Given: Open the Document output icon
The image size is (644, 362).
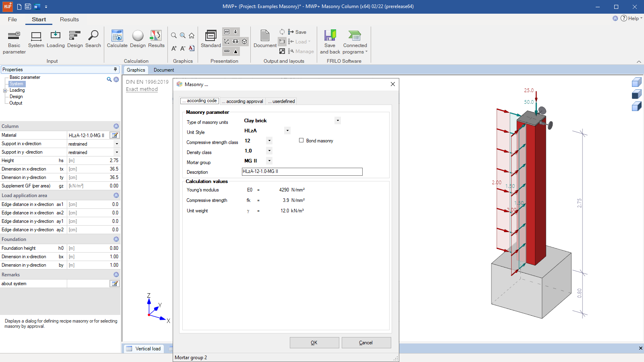Looking at the screenshot, I should click(x=265, y=39).
